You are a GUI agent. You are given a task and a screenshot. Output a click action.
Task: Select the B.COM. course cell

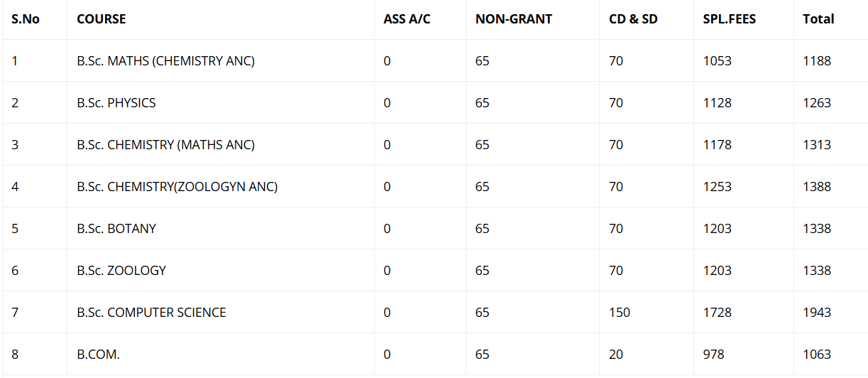pos(99,355)
